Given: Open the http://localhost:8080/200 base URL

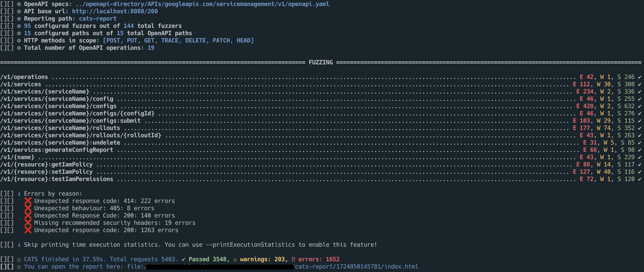Looking at the screenshot, I should [x=115, y=11].
